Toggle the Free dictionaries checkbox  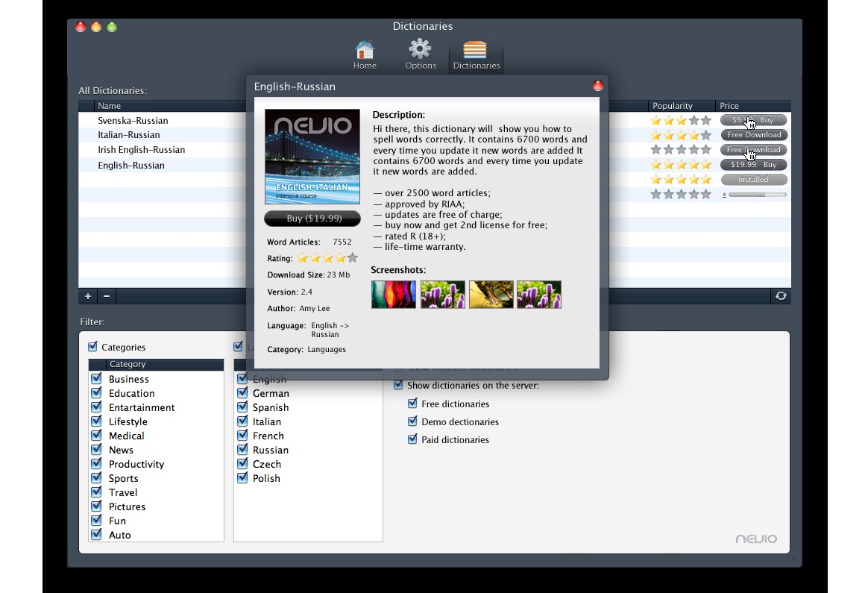click(412, 403)
